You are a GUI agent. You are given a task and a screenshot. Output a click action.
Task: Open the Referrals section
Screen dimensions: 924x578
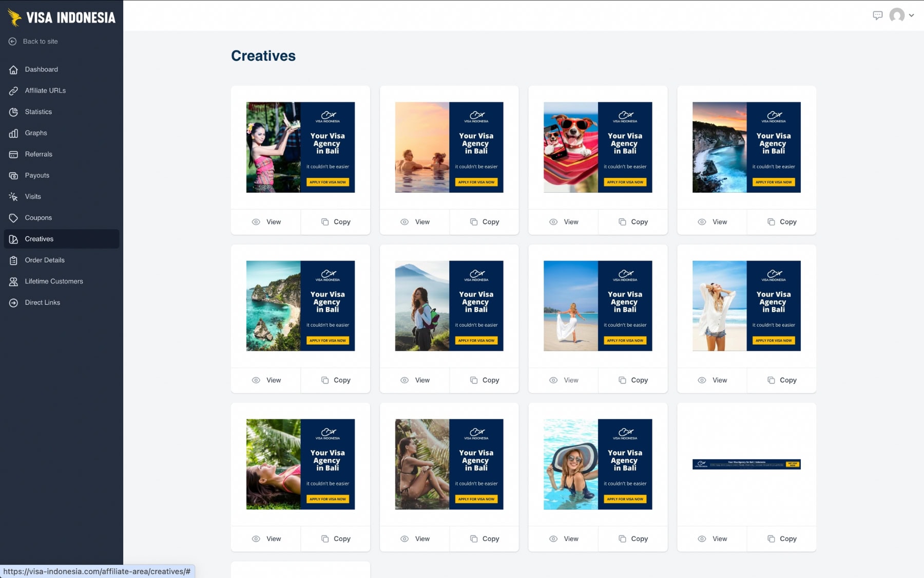38,154
